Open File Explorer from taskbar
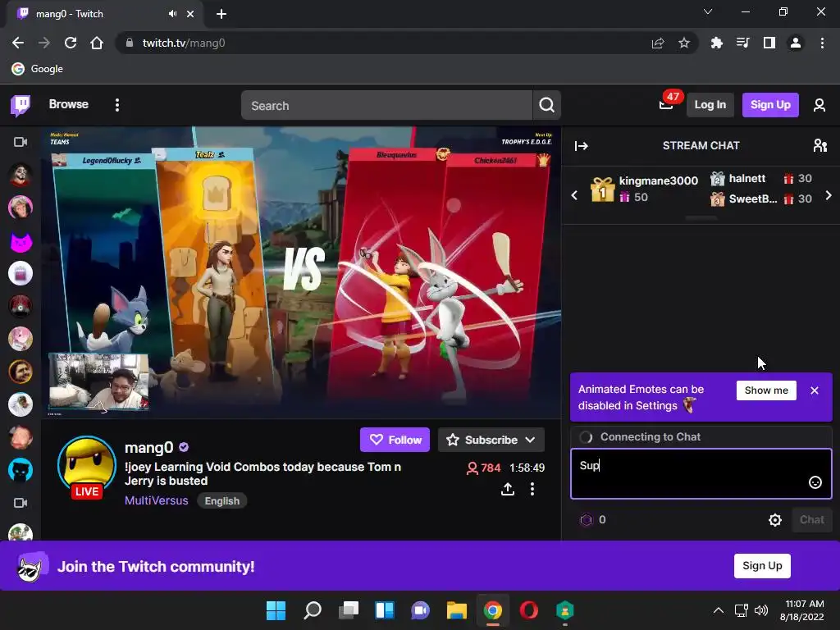Viewport: 840px width, 630px height. [456, 610]
